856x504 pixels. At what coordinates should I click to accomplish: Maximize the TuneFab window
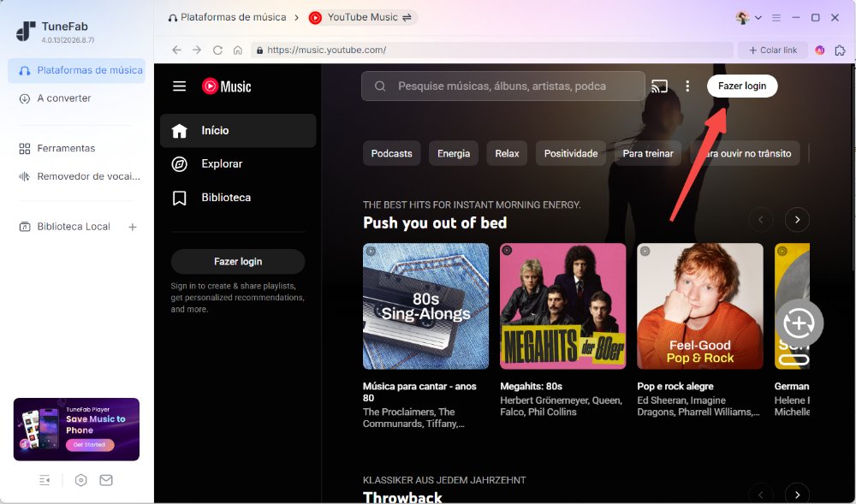coord(816,17)
